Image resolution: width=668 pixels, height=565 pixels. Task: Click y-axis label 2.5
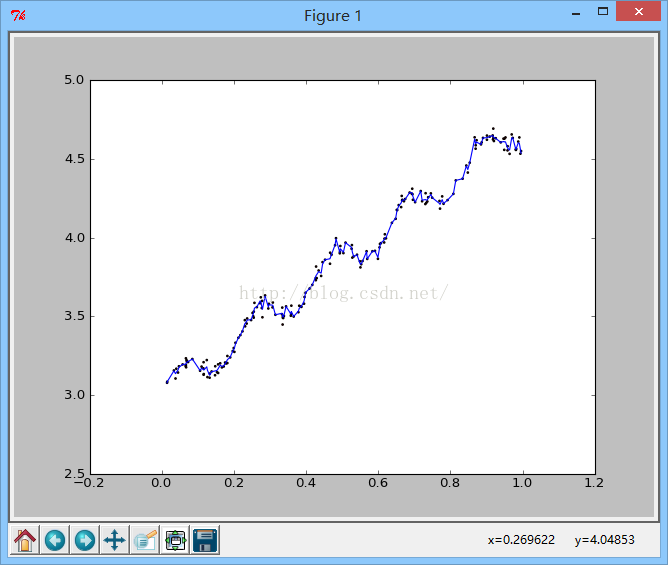coord(74,474)
